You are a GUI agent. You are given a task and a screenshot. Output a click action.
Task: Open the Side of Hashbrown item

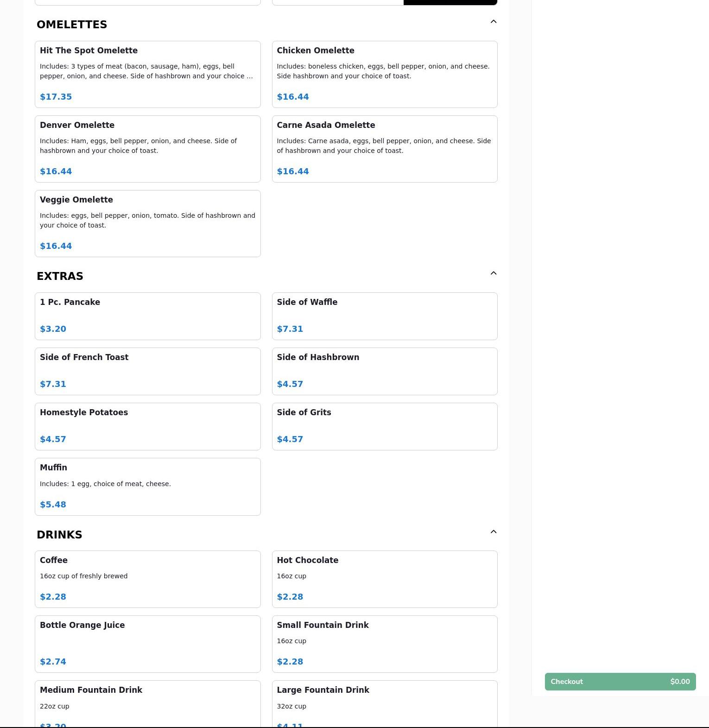tap(384, 371)
